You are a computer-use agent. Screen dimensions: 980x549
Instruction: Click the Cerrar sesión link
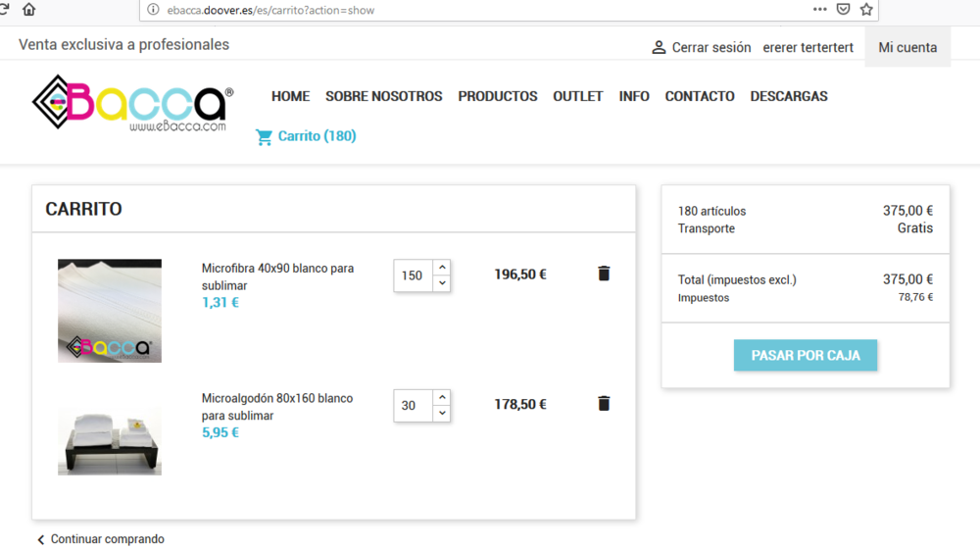(x=710, y=47)
